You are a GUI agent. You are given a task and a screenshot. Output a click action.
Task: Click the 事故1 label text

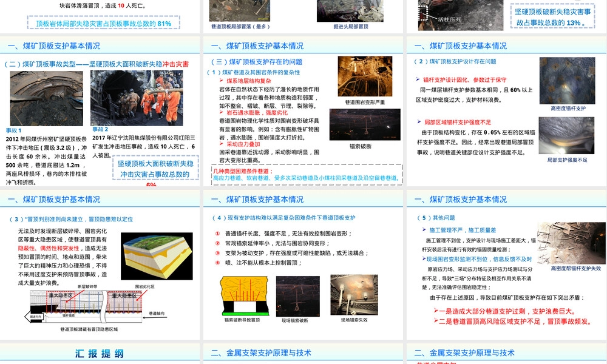13,130
